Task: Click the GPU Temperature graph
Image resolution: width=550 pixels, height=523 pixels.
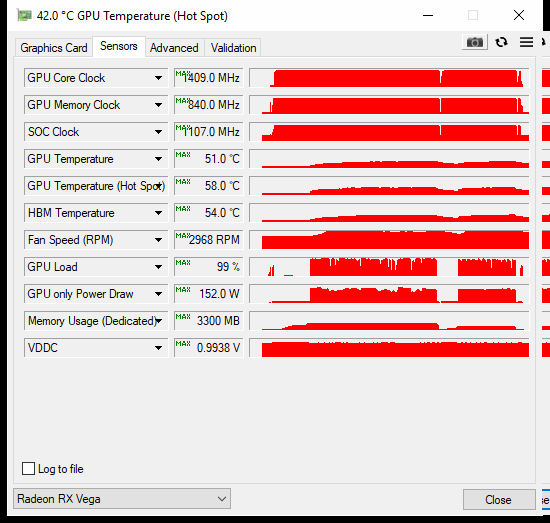Action: (389, 159)
